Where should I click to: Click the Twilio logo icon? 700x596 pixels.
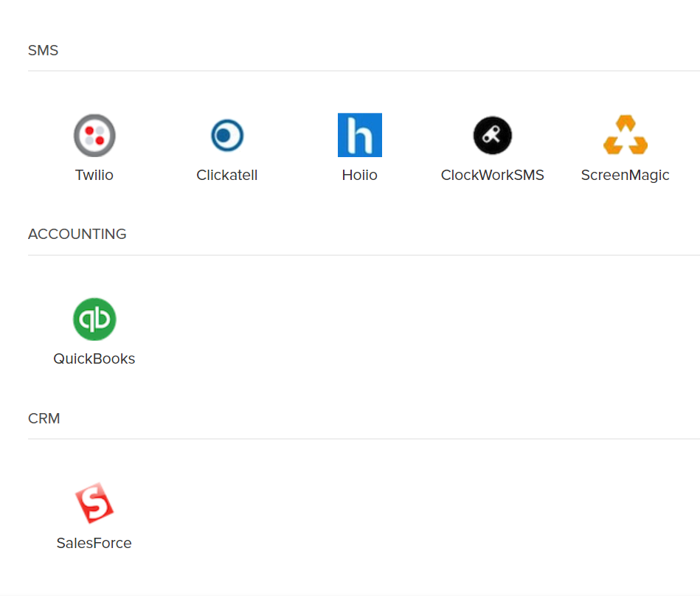pyautogui.click(x=94, y=136)
